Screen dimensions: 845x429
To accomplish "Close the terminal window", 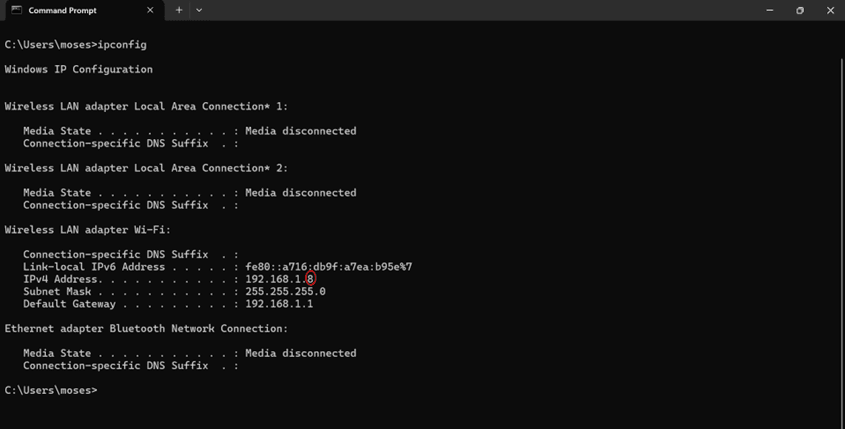I will [x=830, y=10].
